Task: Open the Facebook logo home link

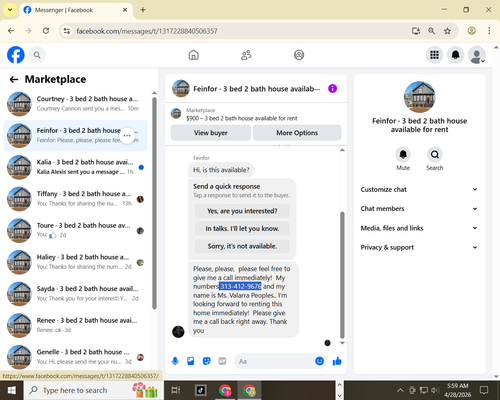Action: (16, 55)
